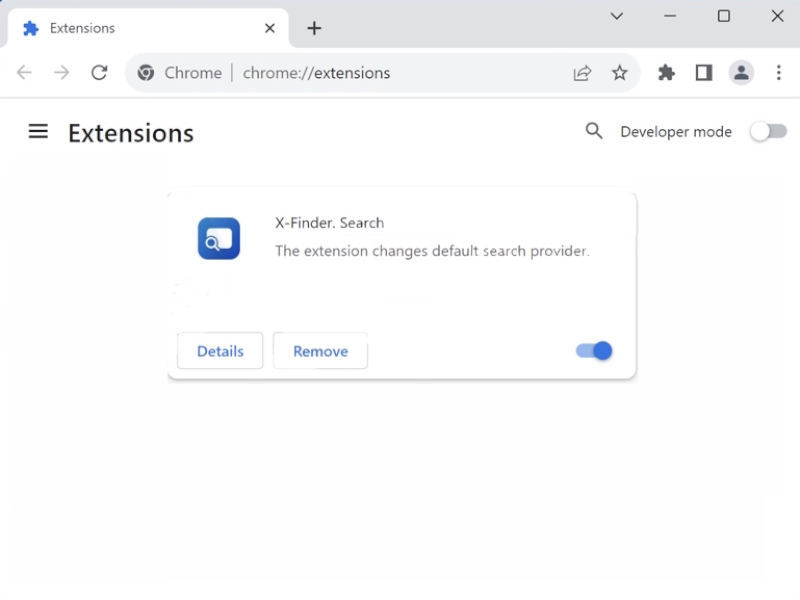Click the chrome://extensions address bar
This screenshot has height=600, width=800.
point(400,73)
